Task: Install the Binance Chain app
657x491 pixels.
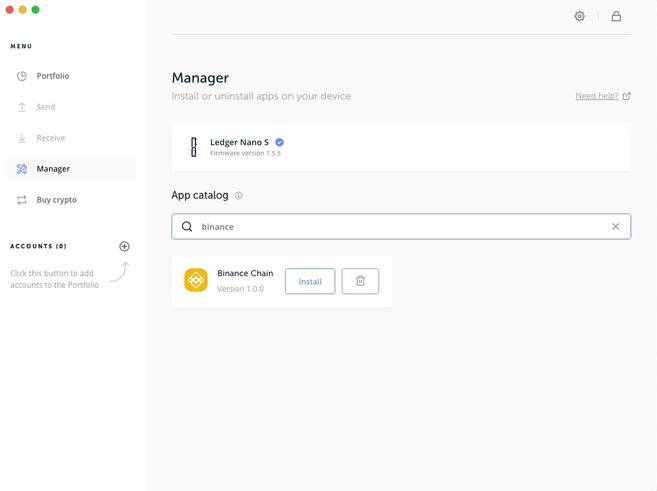Action: (x=310, y=281)
